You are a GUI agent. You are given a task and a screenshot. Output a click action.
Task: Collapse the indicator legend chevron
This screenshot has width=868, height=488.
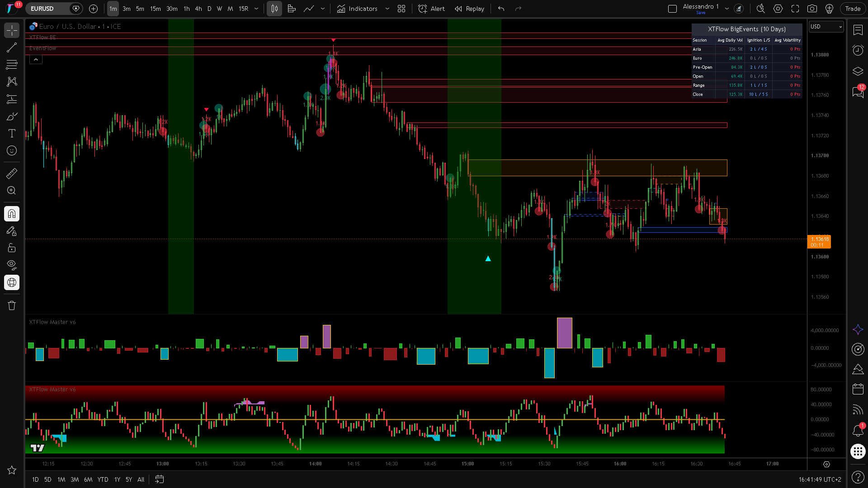(36, 59)
